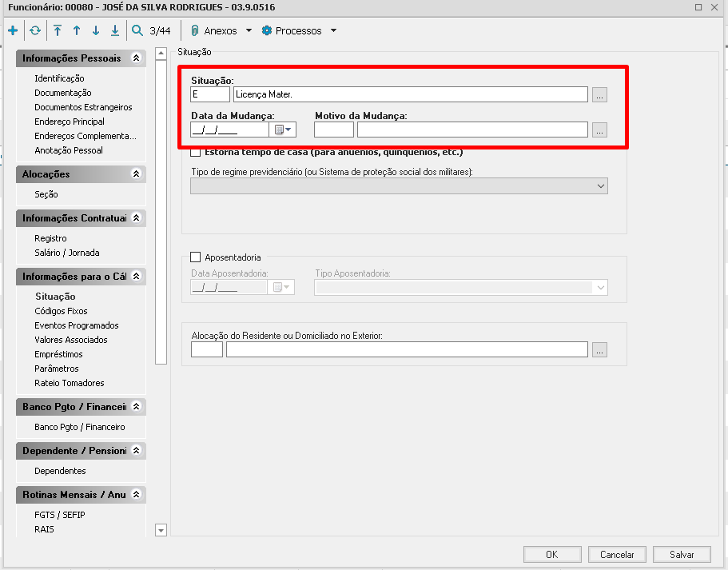The height and width of the screenshot is (570, 728).
Task: Click the blue plus add-record icon
Action: (13, 30)
